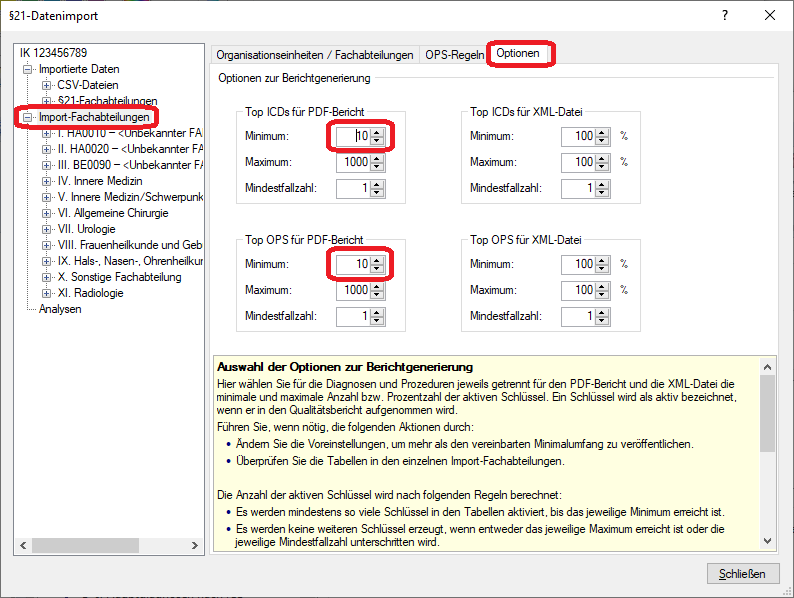Decrease Minimum percent of Top OPS XML-Datei
This screenshot has height=598, width=794.
coord(602,268)
